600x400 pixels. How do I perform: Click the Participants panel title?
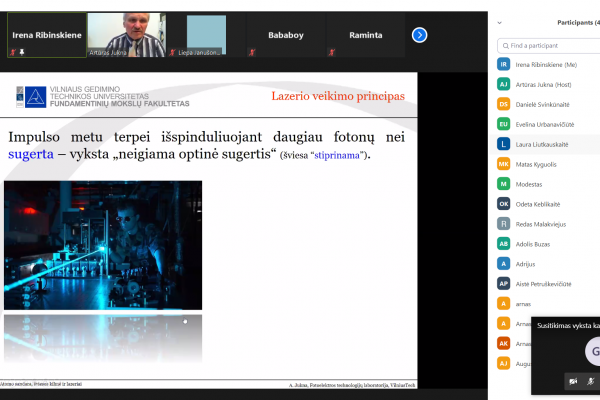578,23
